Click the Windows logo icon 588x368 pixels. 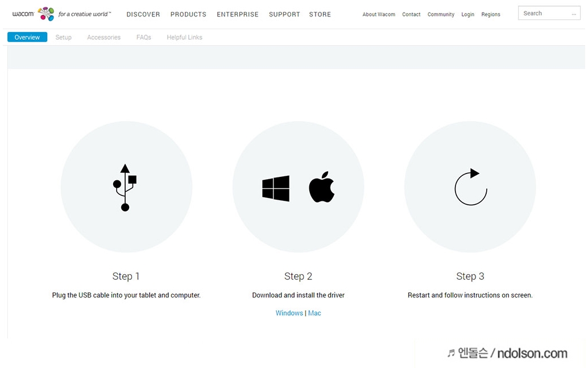pyautogui.click(x=276, y=188)
